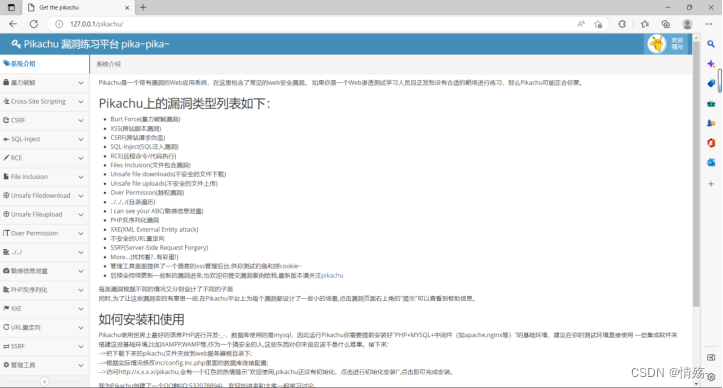Open the tab actions menu icon

tap(12, 7)
